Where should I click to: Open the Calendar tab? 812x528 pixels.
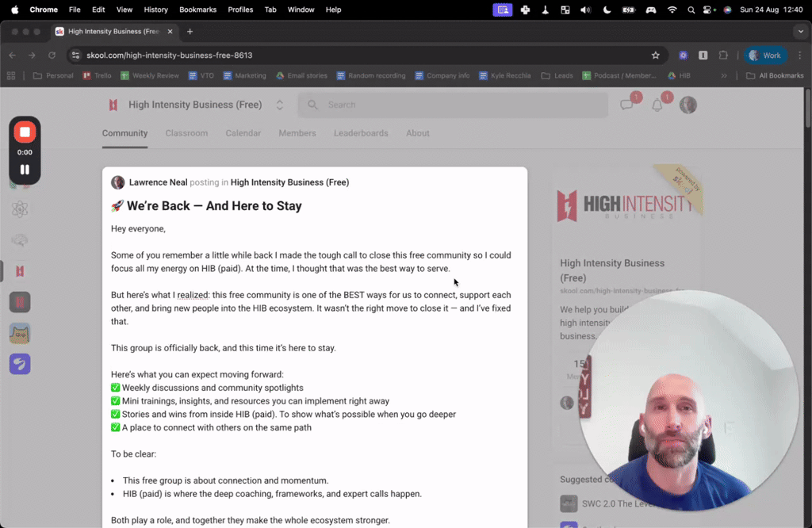pos(243,133)
